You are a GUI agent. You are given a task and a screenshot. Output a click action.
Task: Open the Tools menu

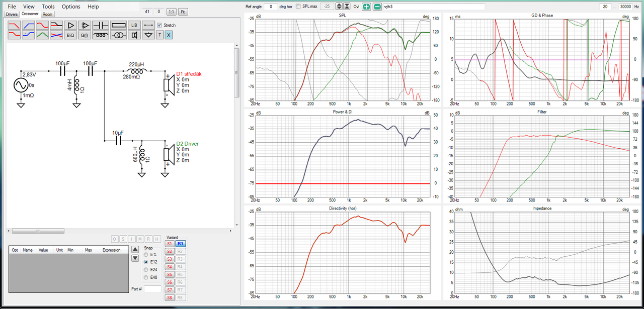pyautogui.click(x=48, y=7)
